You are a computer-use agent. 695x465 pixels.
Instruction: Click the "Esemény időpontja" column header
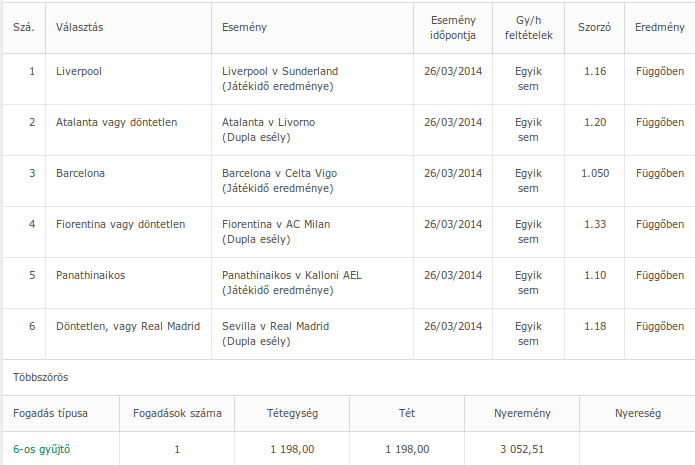pyautogui.click(x=453, y=27)
